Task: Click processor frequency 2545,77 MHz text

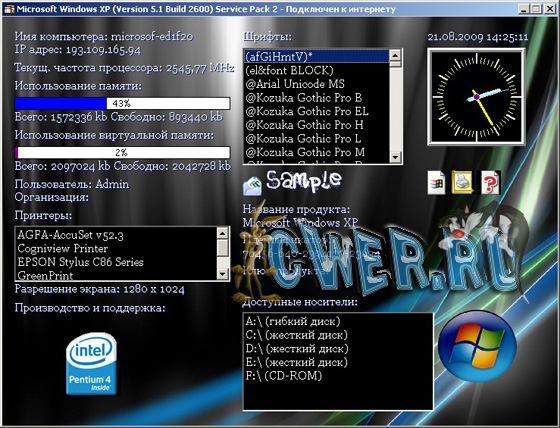Action: pos(200,68)
